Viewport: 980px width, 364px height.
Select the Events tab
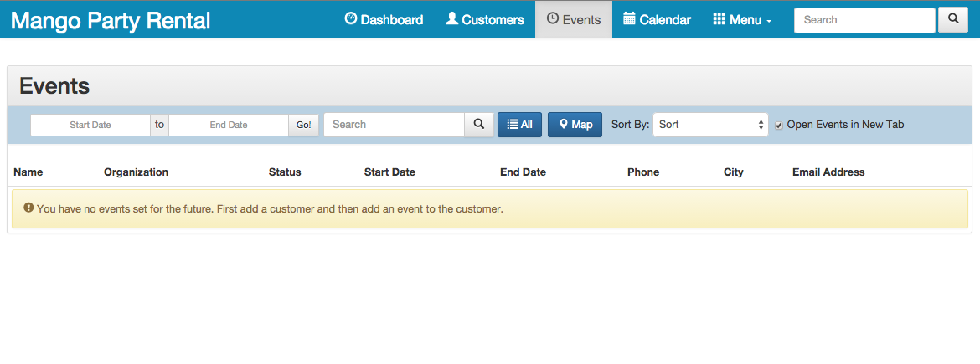click(x=574, y=19)
